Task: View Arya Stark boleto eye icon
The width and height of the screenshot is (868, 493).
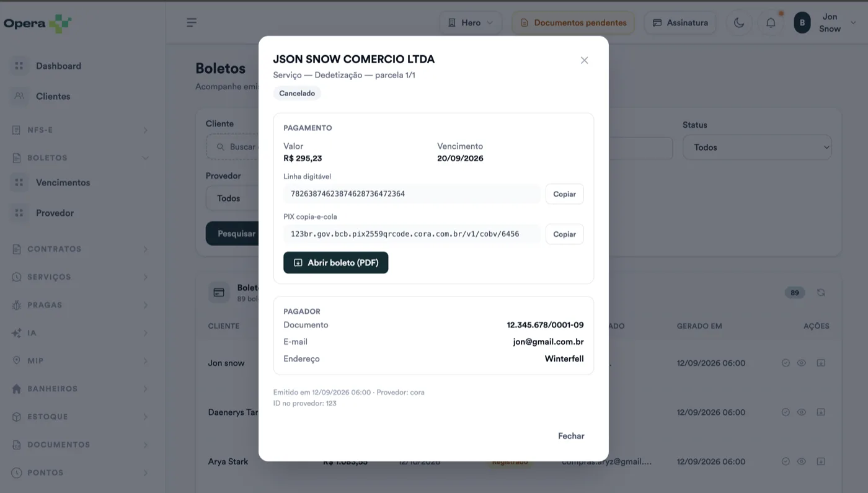Action: [x=802, y=461]
